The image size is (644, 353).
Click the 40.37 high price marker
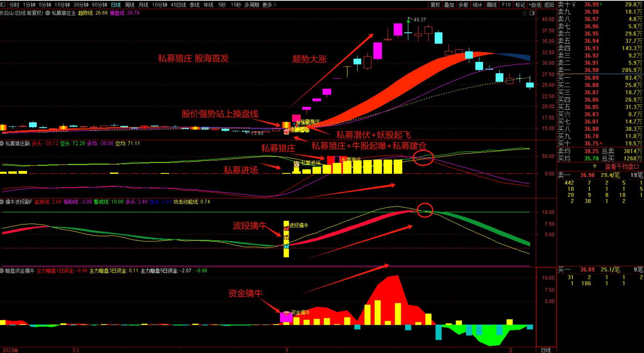[420, 20]
